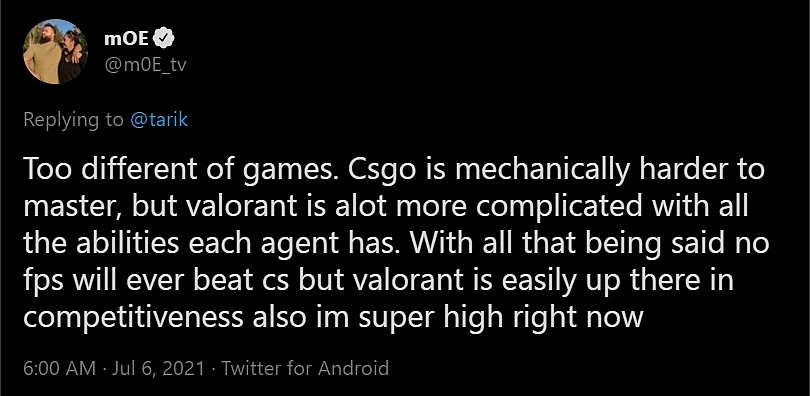Screen dimensions: 810x396
Task: Click the "Replying to" label
Action: [x=73, y=120]
